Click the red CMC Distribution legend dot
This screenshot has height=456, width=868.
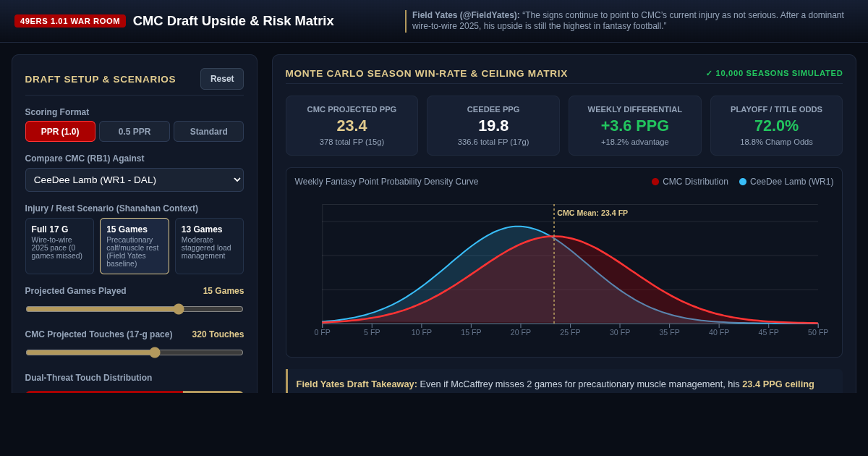pos(655,182)
